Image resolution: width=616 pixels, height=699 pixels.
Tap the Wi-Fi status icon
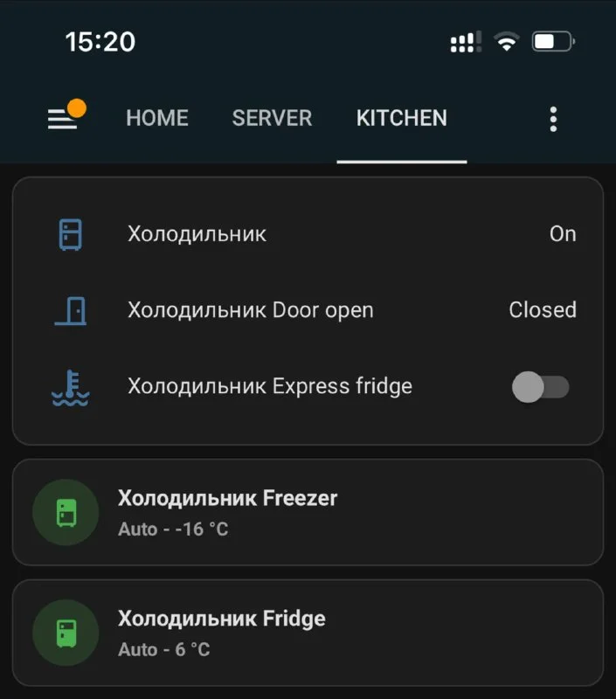point(505,42)
